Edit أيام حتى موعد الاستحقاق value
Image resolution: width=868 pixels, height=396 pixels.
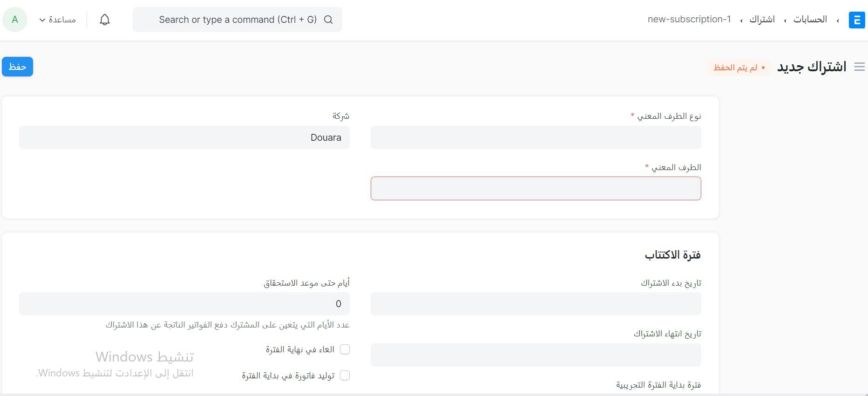coord(184,304)
